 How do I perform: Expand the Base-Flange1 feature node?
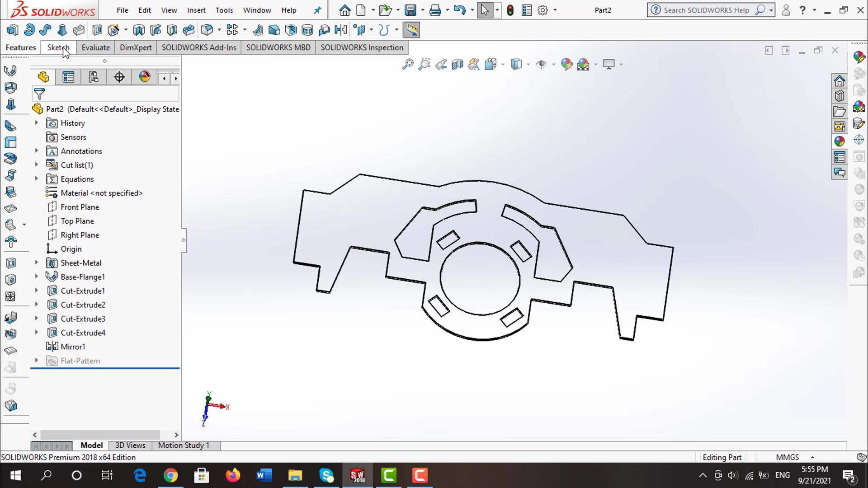click(37, 277)
